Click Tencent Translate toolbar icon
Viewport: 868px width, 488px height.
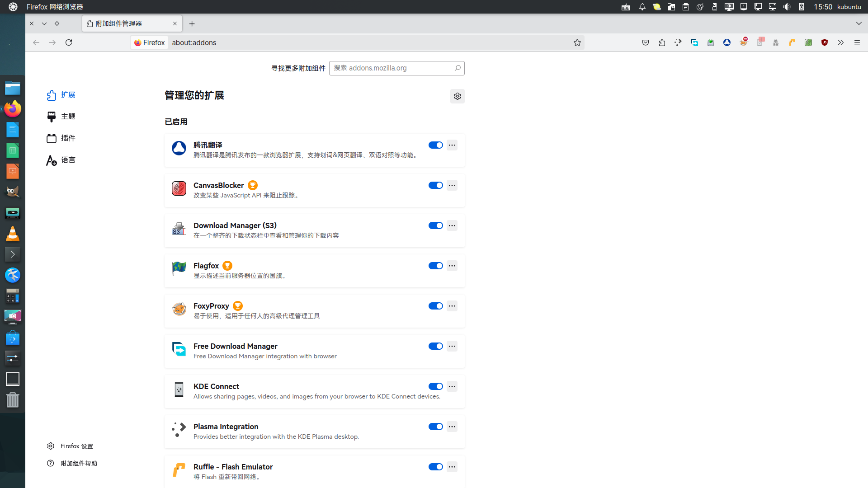click(727, 42)
